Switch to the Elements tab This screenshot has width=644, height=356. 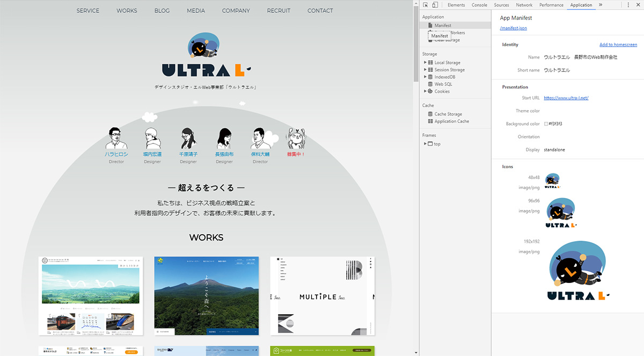[x=456, y=5]
